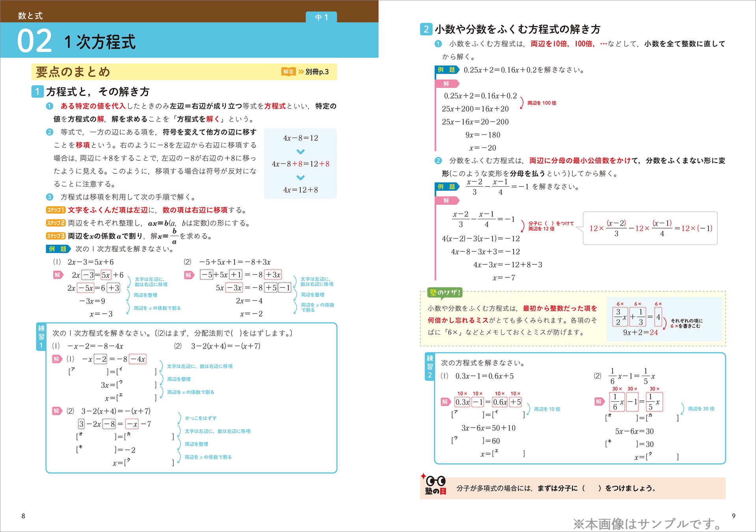
Task: Click the 別冊p.3 reference
Action: click(x=317, y=72)
